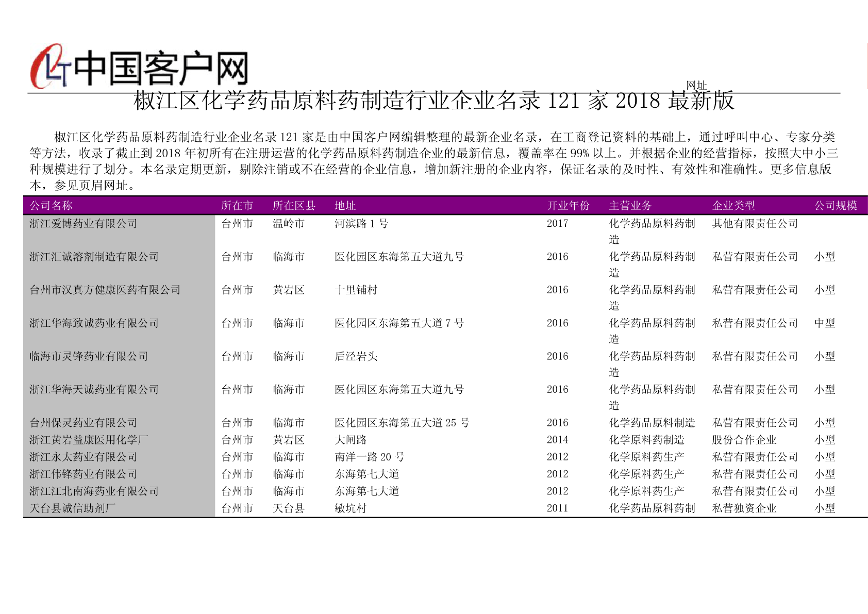Click the 化学药品原料制造 business cell

tap(652, 423)
